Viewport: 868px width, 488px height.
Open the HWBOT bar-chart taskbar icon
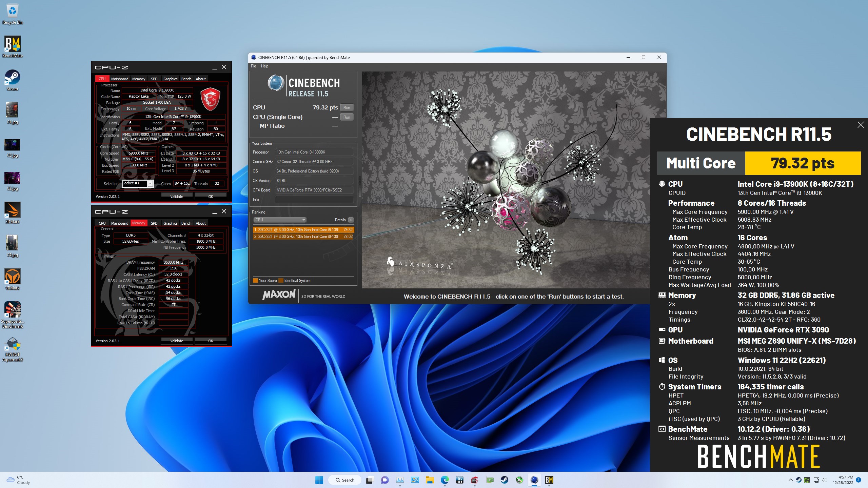coord(460,480)
